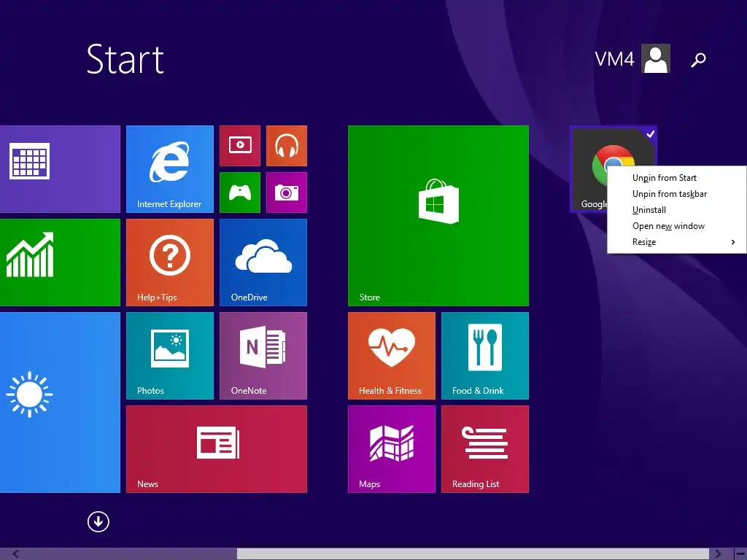Open the Music headphones tile
Viewport: 747px width, 560px height.
[x=286, y=146]
